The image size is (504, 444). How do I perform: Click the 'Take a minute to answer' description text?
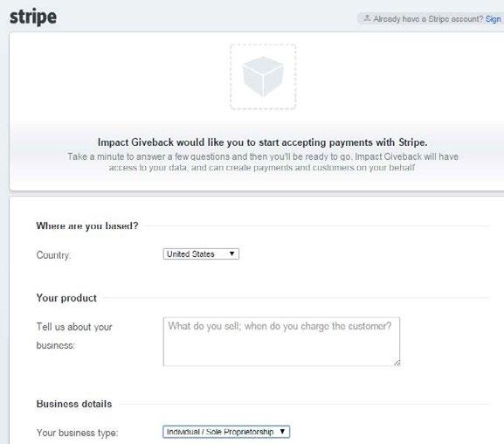click(x=263, y=162)
